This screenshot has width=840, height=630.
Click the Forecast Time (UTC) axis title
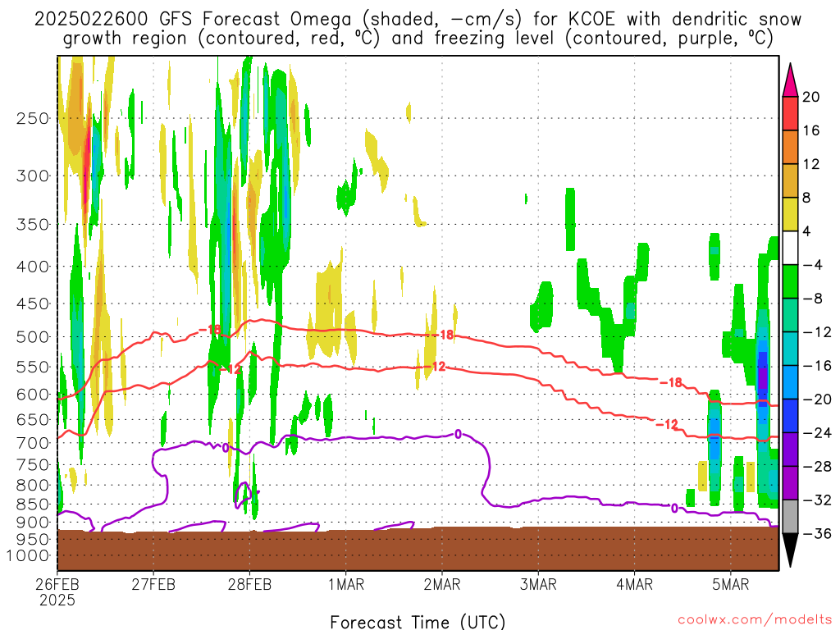coord(418,622)
